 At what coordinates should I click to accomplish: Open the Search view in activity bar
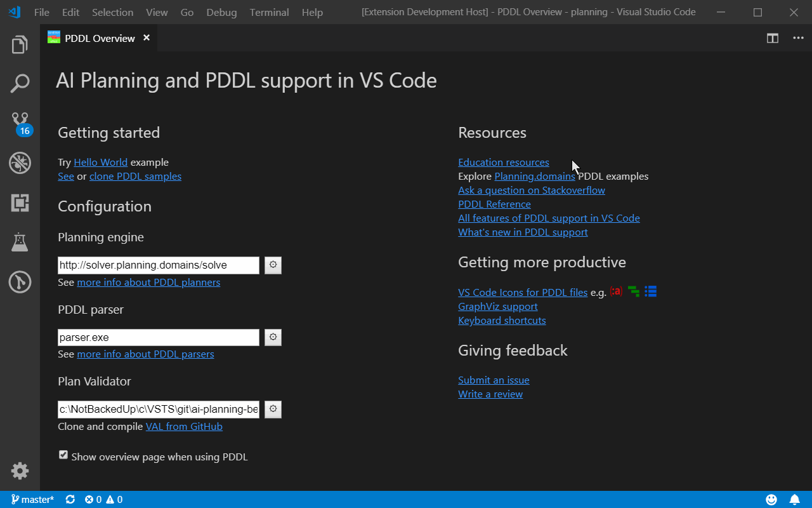[20, 83]
